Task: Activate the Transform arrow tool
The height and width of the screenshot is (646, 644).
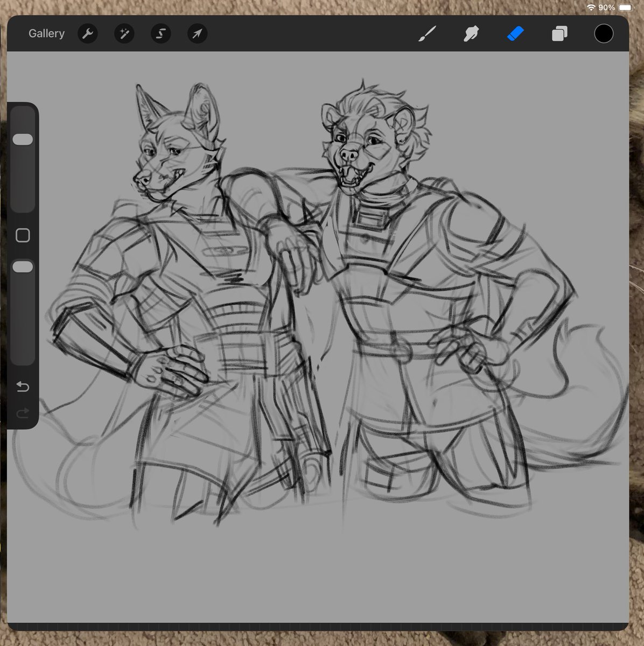Action: (x=197, y=34)
